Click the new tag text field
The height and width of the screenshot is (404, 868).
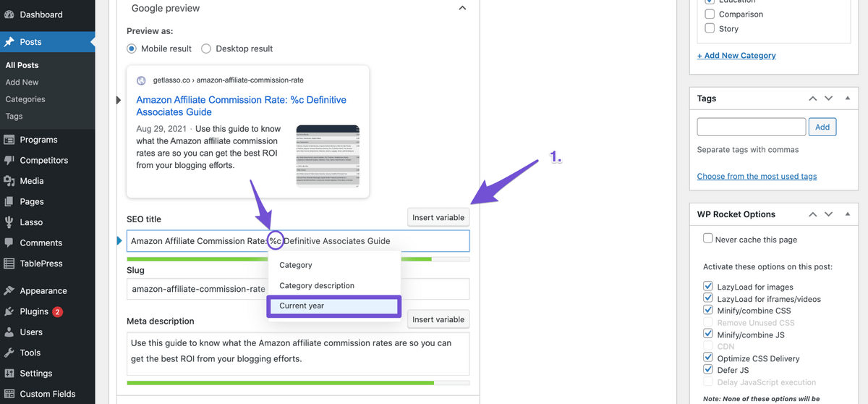(x=752, y=127)
